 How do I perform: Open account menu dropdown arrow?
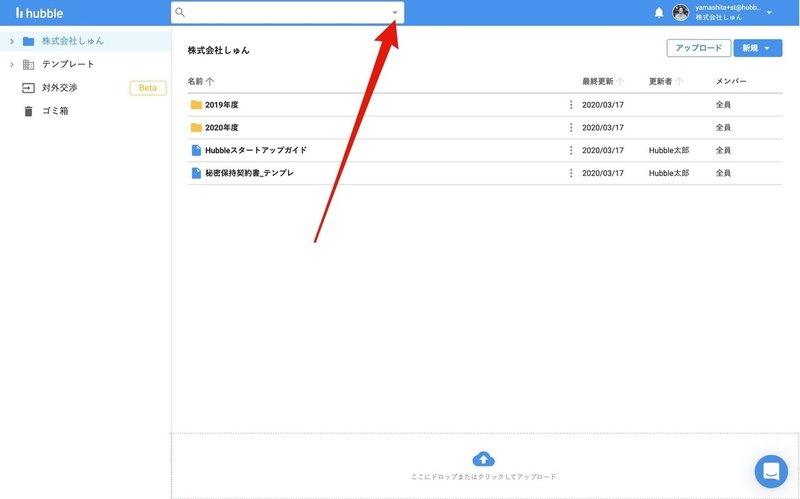[769, 13]
